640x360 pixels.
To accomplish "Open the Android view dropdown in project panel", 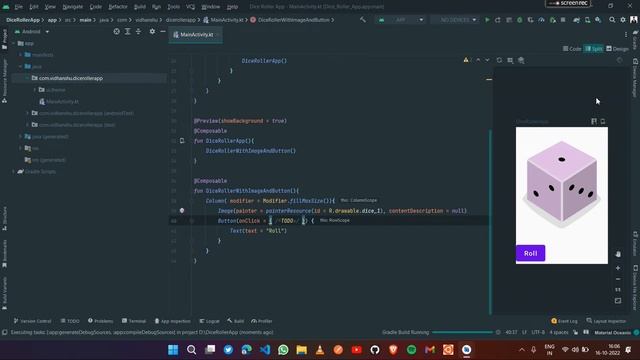I will [x=32, y=31].
